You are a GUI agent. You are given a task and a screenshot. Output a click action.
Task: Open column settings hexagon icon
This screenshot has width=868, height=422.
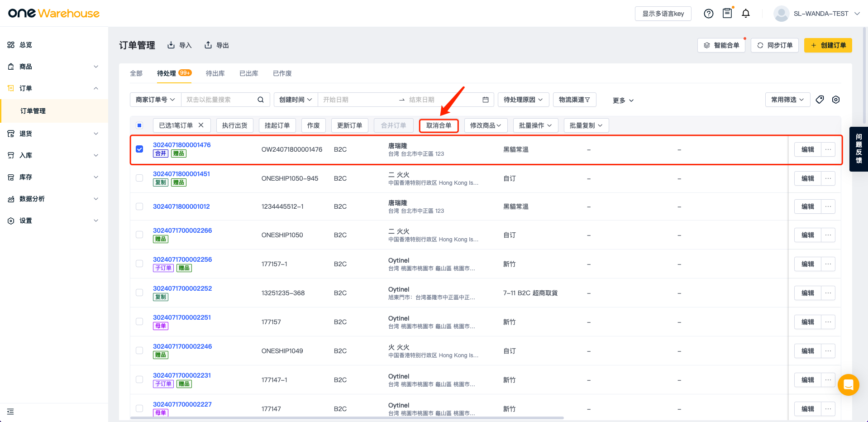836,100
